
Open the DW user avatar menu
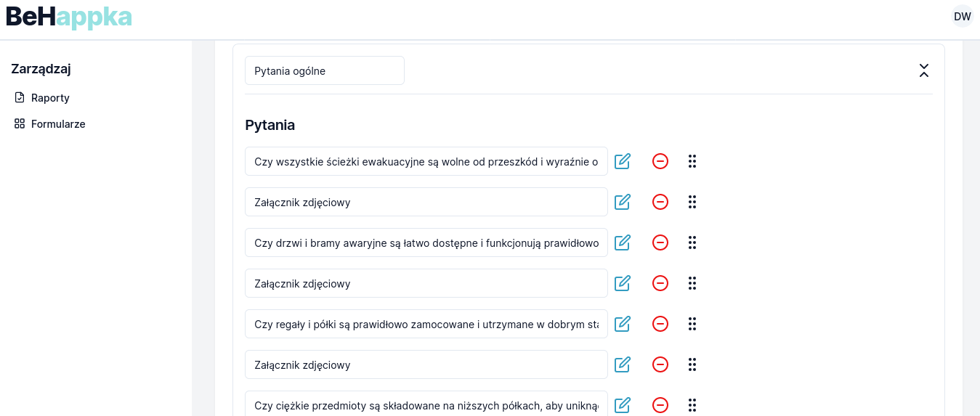(x=963, y=16)
